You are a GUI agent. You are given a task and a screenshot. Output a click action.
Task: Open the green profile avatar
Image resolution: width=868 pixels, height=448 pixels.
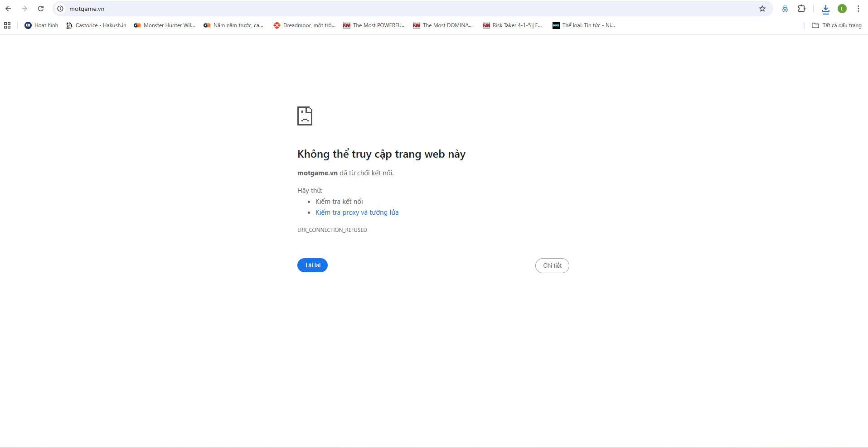[x=842, y=9]
